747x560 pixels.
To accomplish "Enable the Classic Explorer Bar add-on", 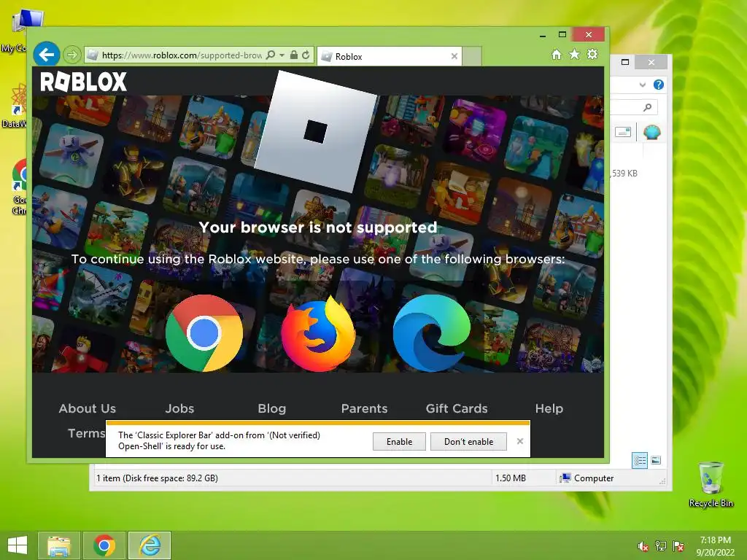I will pos(399,441).
